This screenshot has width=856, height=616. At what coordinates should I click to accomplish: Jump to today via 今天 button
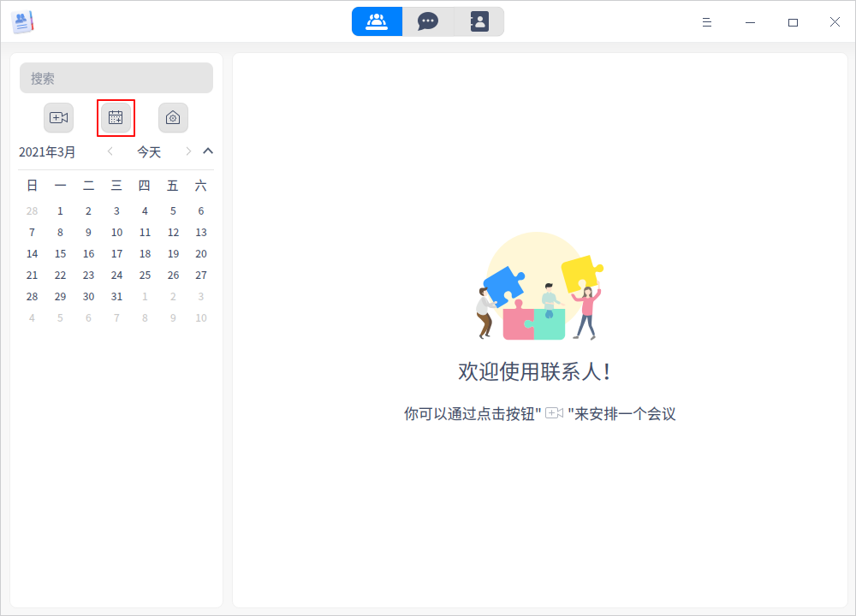click(148, 152)
